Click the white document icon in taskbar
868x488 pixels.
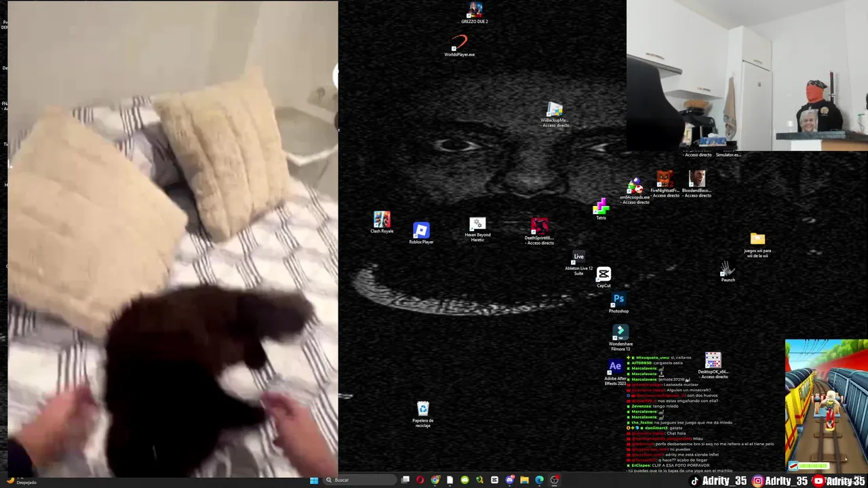[x=450, y=480]
